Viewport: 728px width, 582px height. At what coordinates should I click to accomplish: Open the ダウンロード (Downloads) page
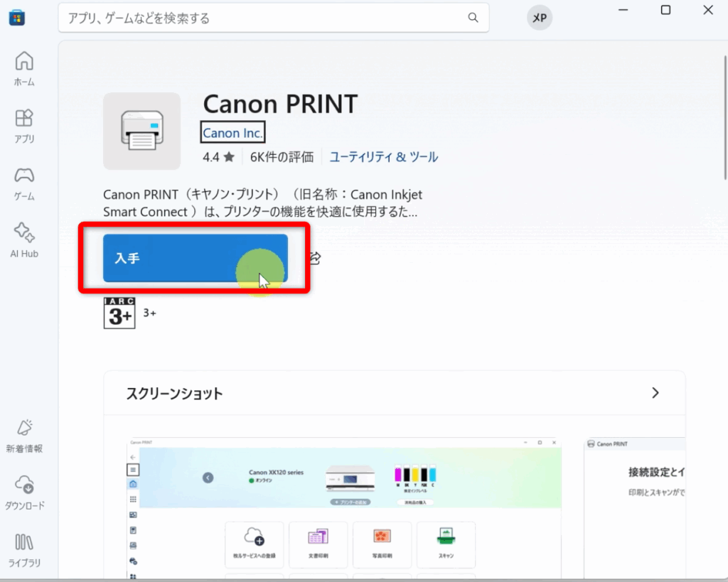(24, 492)
